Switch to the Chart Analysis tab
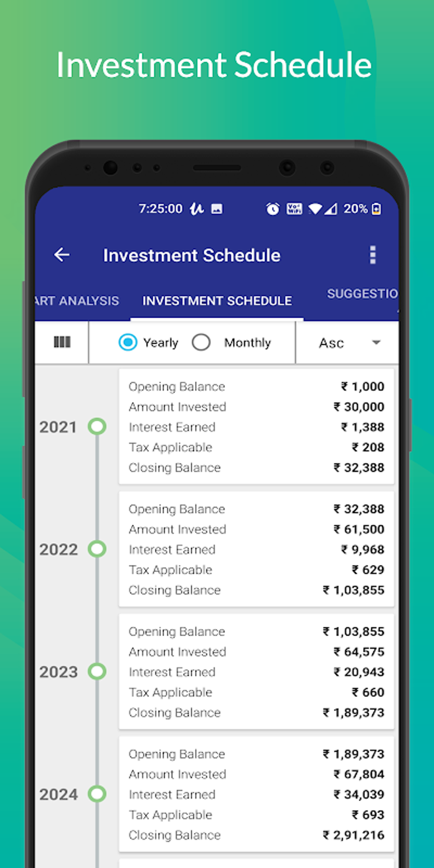The height and width of the screenshot is (868, 434). pyautogui.click(x=77, y=301)
